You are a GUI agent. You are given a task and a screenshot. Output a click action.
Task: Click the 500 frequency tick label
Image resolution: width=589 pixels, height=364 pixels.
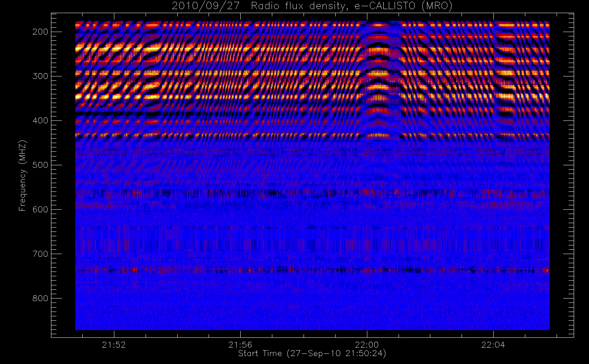[40, 165]
